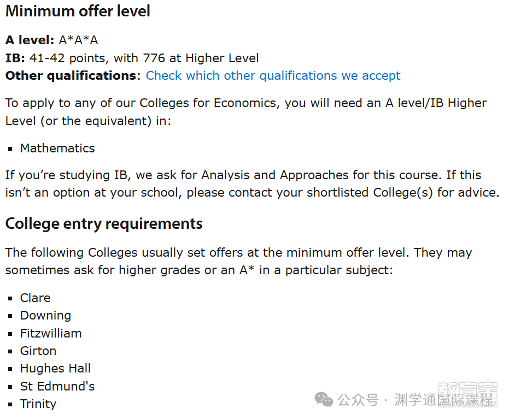The width and height of the screenshot is (509, 420).
Task: Click the WeChat logo icon in watermark
Action: pos(324,399)
